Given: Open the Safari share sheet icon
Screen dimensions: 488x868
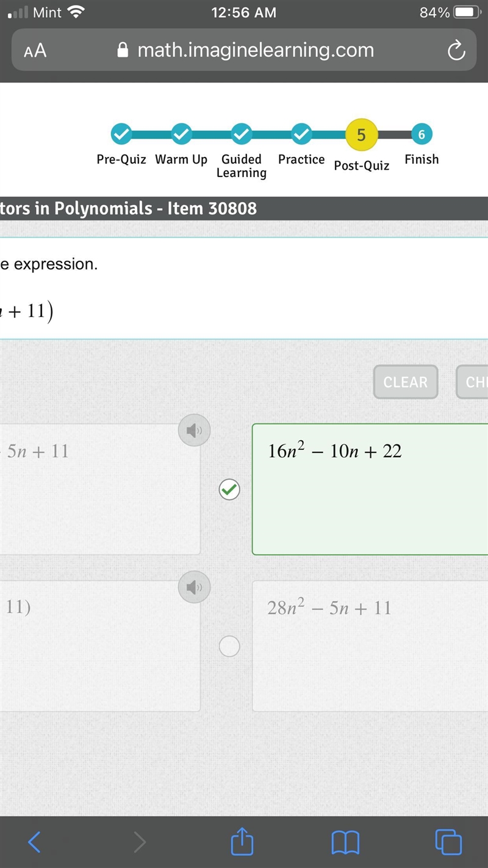Looking at the screenshot, I should [242, 841].
